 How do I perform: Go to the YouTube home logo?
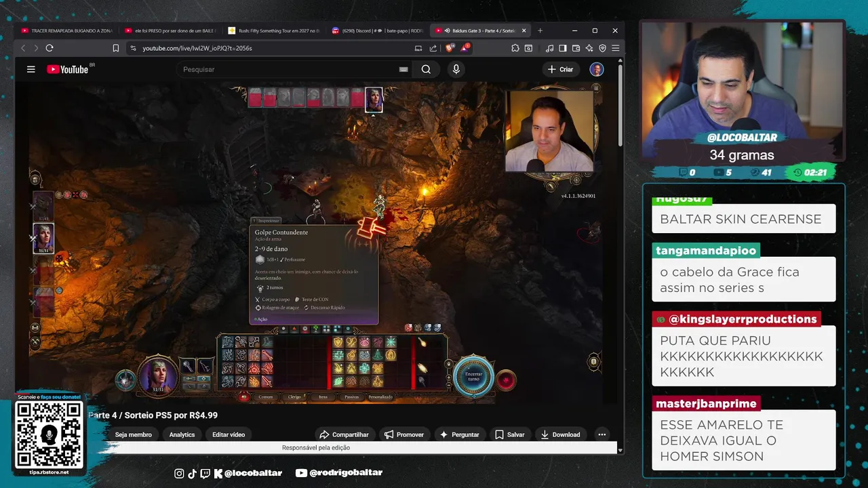coord(68,69)
